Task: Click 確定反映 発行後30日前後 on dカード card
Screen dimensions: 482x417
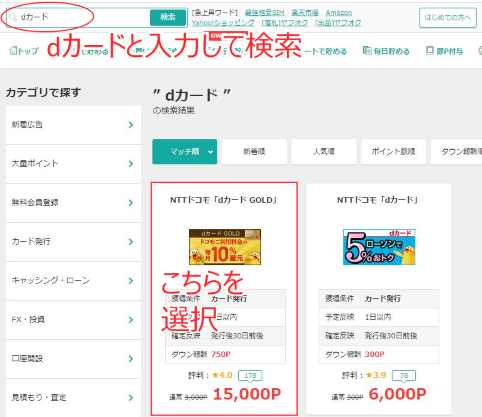Action: click(x=379, y=336)
